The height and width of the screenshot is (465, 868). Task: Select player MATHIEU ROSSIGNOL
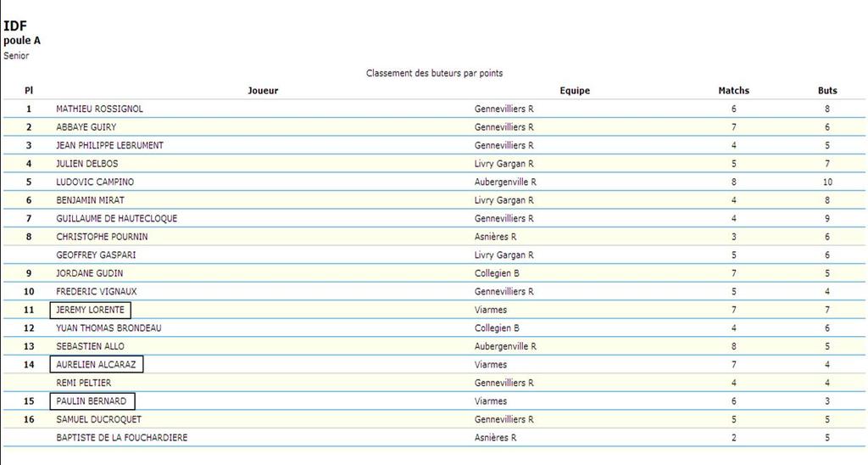click(99, 109)
